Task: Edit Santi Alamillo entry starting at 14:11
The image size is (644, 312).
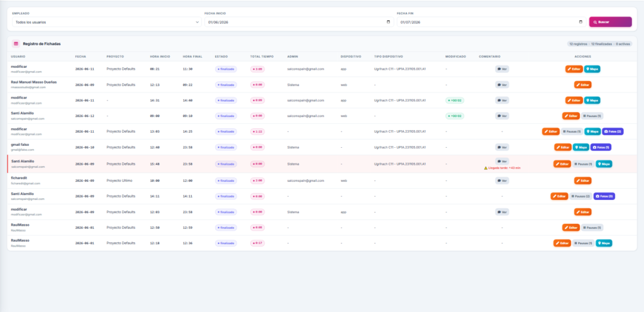Action: 559,196
